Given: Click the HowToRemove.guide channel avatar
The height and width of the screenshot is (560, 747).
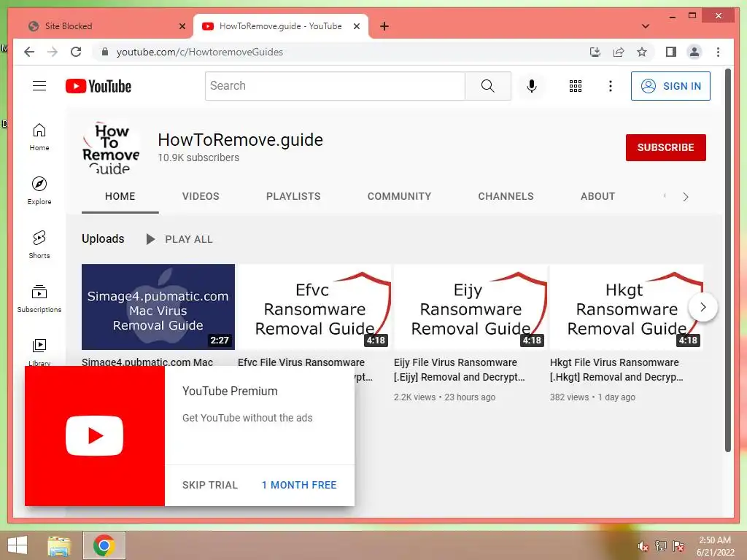Looking at the screenshot, I should point(111,148).
